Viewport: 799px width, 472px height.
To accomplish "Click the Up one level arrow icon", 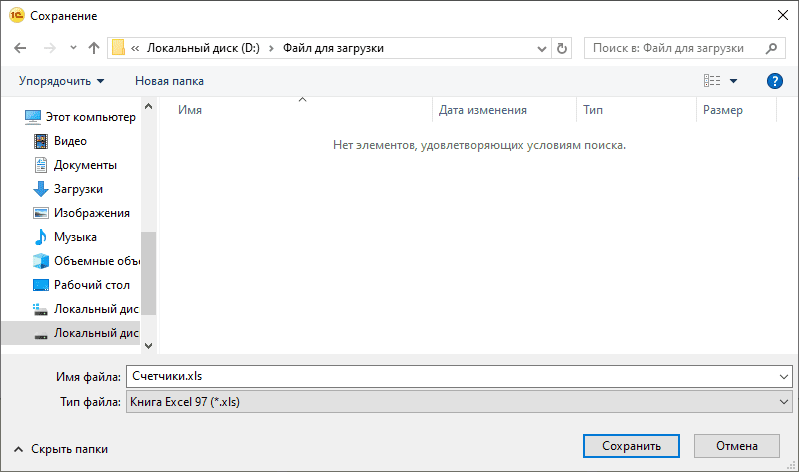I will [94, 48].
